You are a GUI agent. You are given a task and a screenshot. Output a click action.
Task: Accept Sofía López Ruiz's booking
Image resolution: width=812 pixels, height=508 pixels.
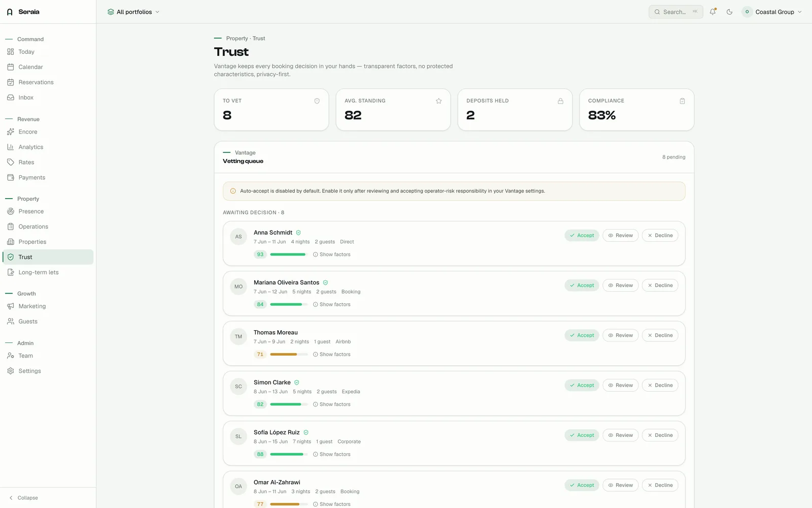[582, 435]
